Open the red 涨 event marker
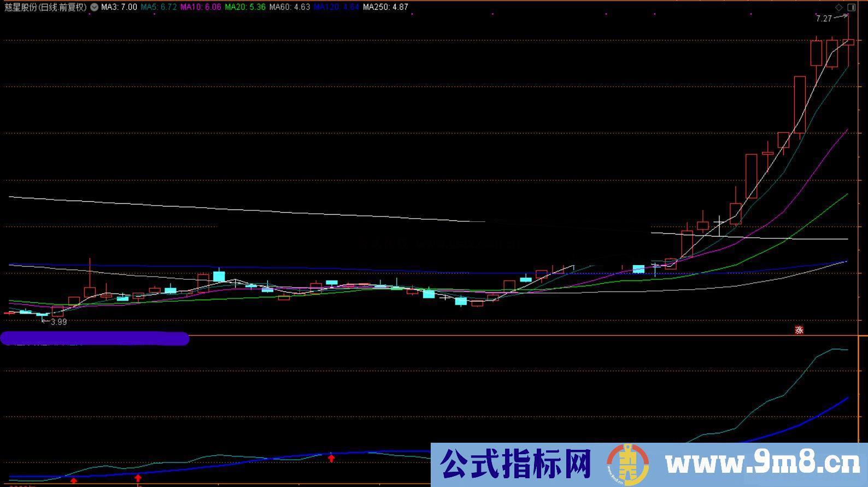Image resolution: width=868 pixels, height=487 pixels. [799, 330]
